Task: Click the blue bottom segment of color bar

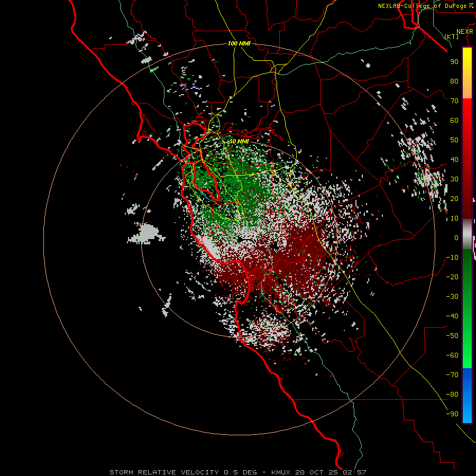Action: pos(467,395)
